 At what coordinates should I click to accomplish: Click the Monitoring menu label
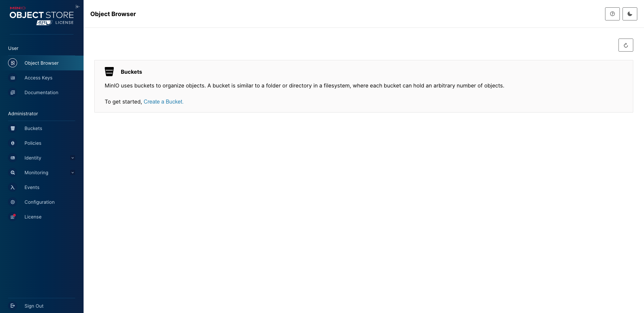(x=36, y=173)
